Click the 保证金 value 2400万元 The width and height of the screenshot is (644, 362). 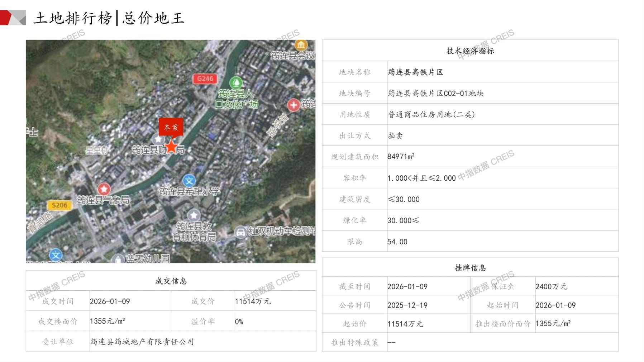tap(551, 286)
